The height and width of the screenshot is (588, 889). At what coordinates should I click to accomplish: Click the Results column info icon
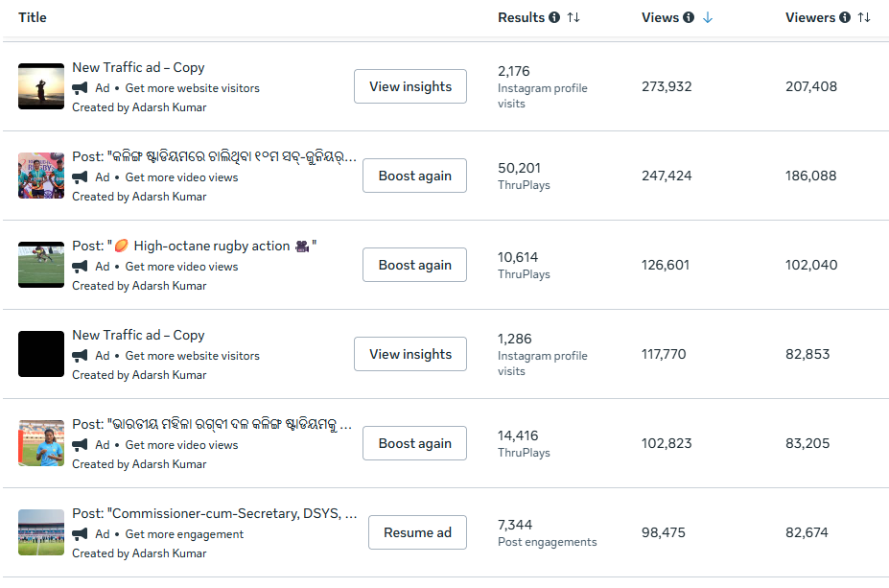554,17
